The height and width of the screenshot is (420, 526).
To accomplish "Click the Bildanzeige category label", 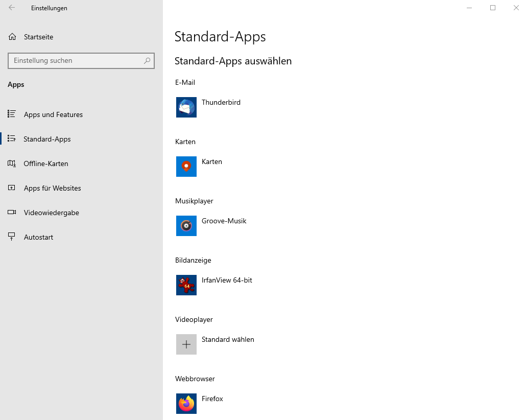I will (193, 260).
